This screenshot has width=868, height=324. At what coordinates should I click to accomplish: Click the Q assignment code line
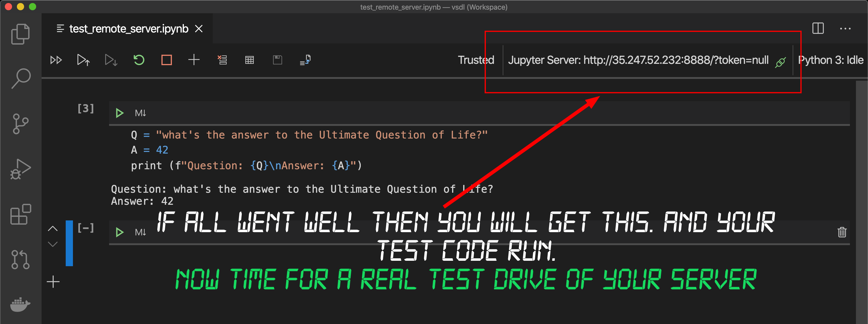click(x=309, y=135)
